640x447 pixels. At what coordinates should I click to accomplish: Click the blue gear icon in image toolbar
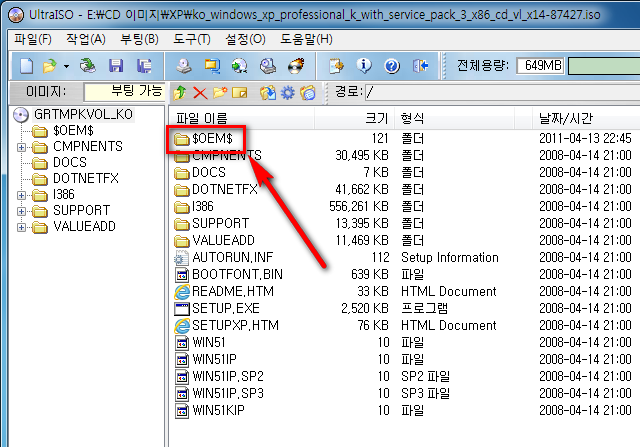[288, 93]
